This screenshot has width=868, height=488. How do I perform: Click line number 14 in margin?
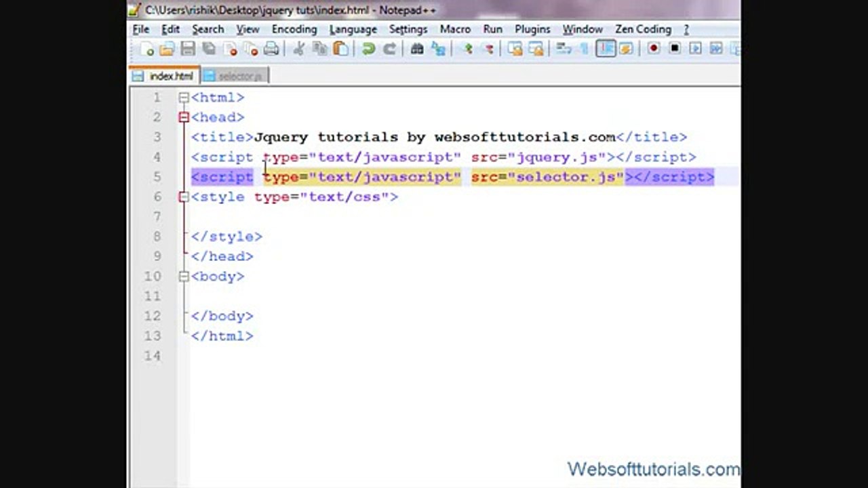click(x=153, y=356)
